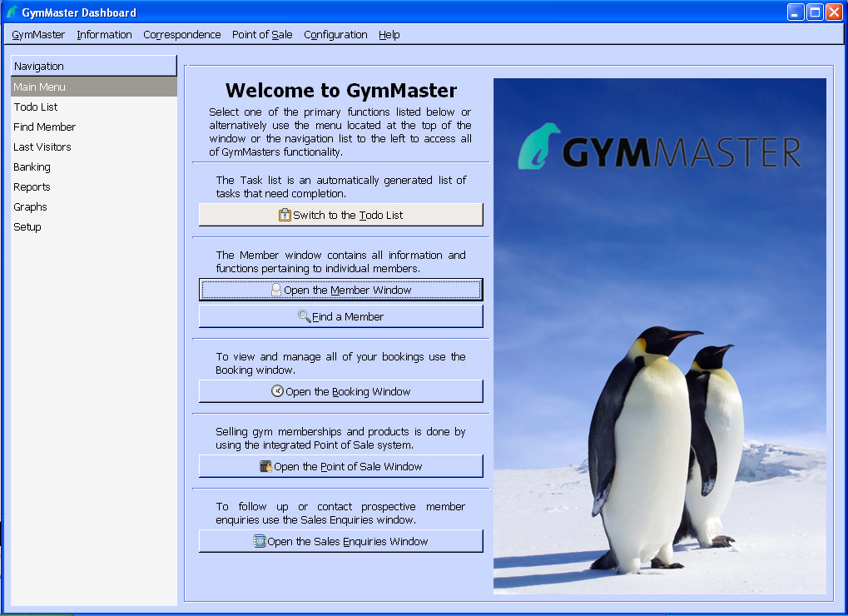Select Banking in the sidebar
This screenshot has width=848, height=616.
pyautogui.click(x=32, y=166)
